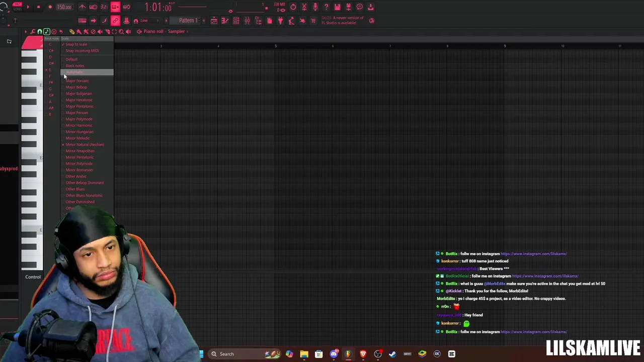Stop playback with the stop button
This screenshot has width=644, height=362.
tap(38, 7)
